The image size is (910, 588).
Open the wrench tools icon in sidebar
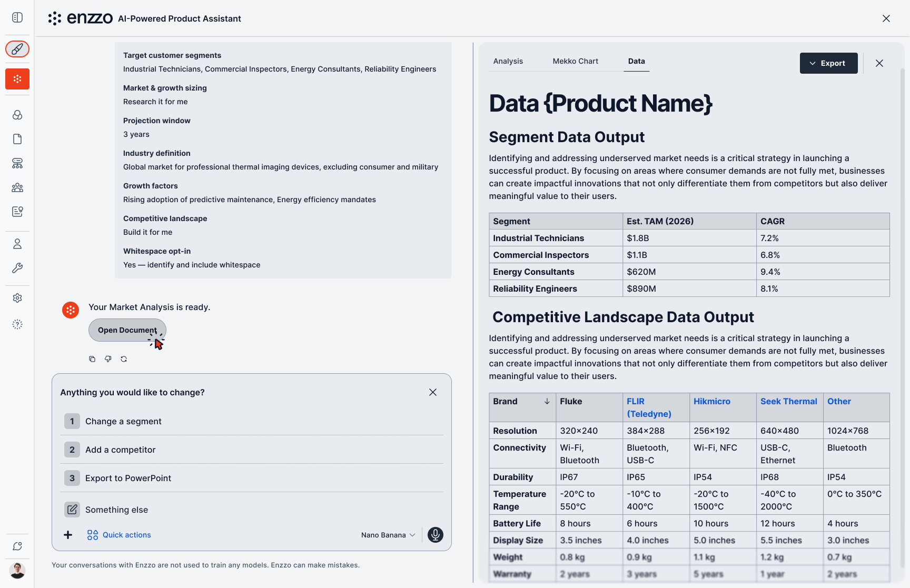(17, 268)
